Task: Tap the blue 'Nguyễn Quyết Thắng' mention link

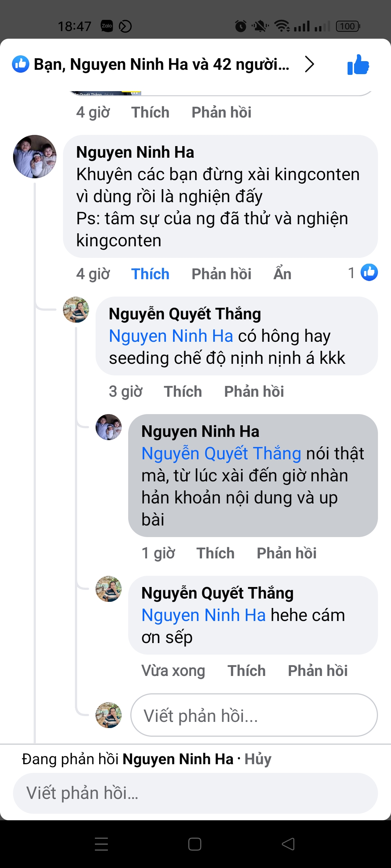Action: click(221, 454)
